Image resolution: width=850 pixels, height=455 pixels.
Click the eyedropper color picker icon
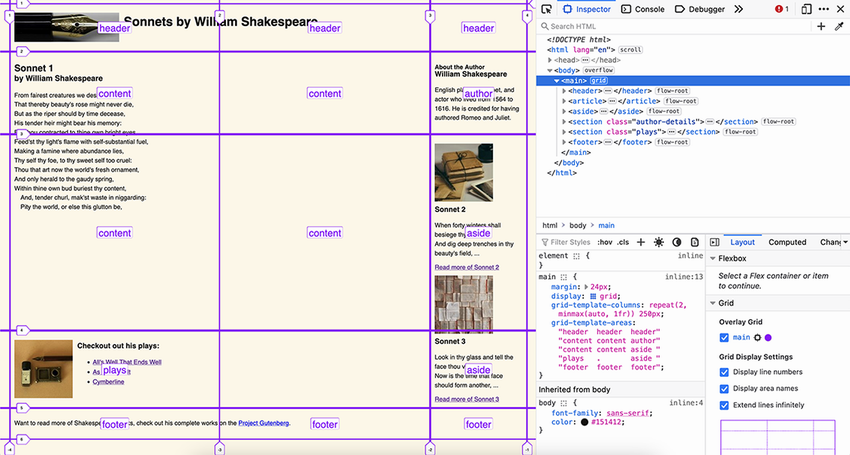pyautogui.click(x=840, y=27)
